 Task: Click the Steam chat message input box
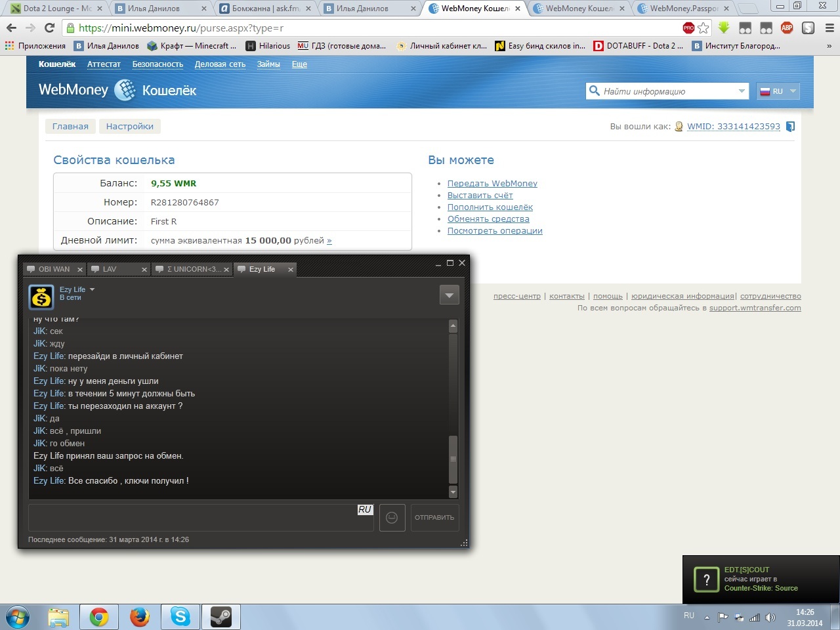pos(201,518)
